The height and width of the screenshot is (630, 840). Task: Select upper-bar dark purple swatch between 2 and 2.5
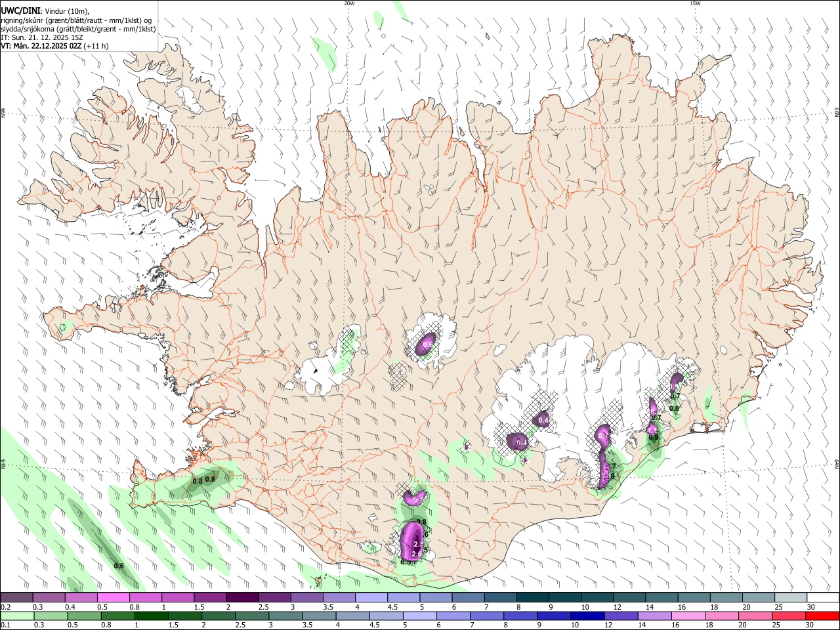pos(242,598)
